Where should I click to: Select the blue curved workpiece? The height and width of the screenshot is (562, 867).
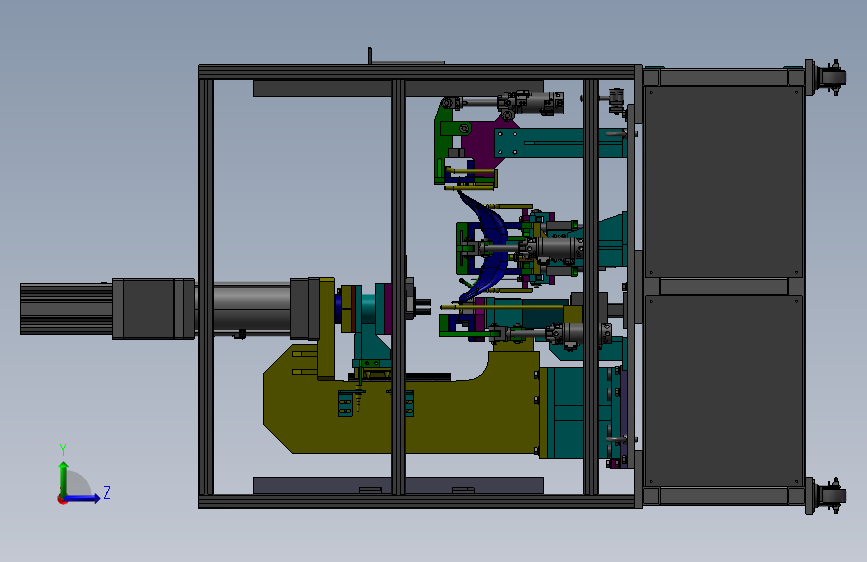pos(489,246)
